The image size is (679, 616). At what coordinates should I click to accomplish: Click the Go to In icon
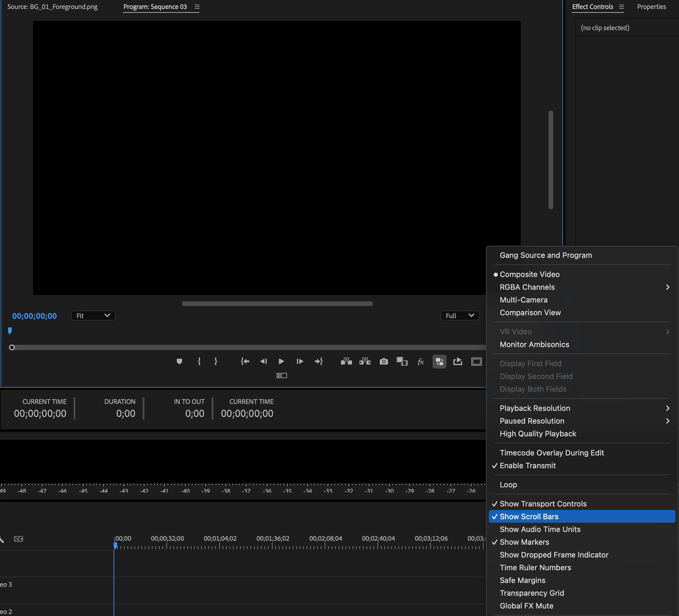point(245,362)
